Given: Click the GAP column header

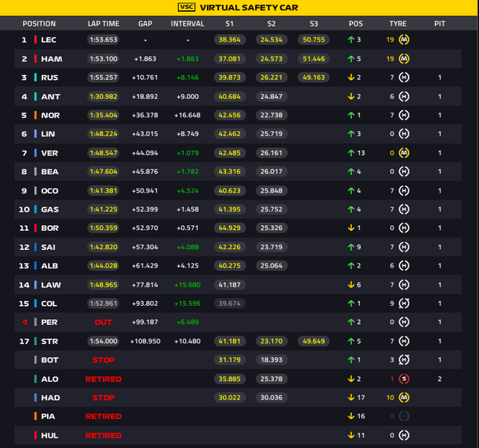Looking at the screenshot, I should pos(145,23).
